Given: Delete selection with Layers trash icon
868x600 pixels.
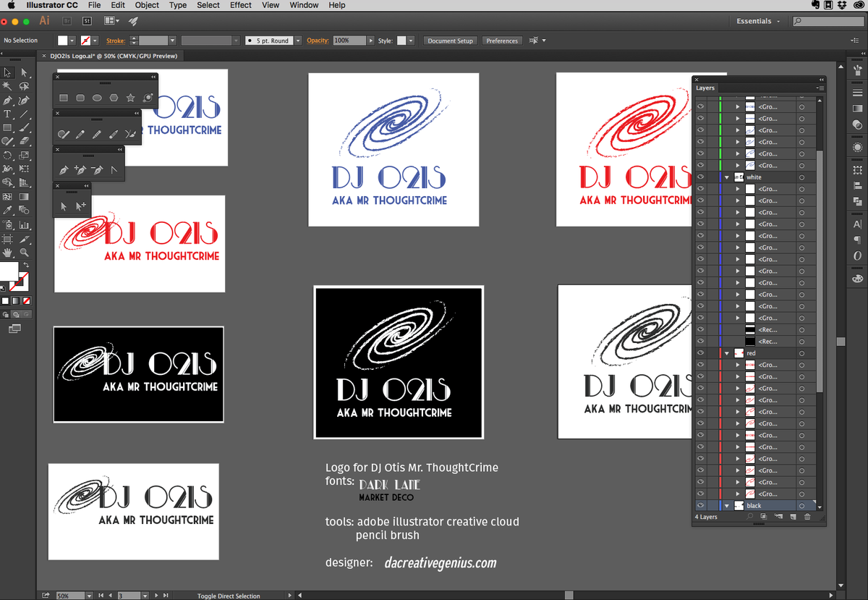Looking at the screenshot, I should tap(807, 517).
